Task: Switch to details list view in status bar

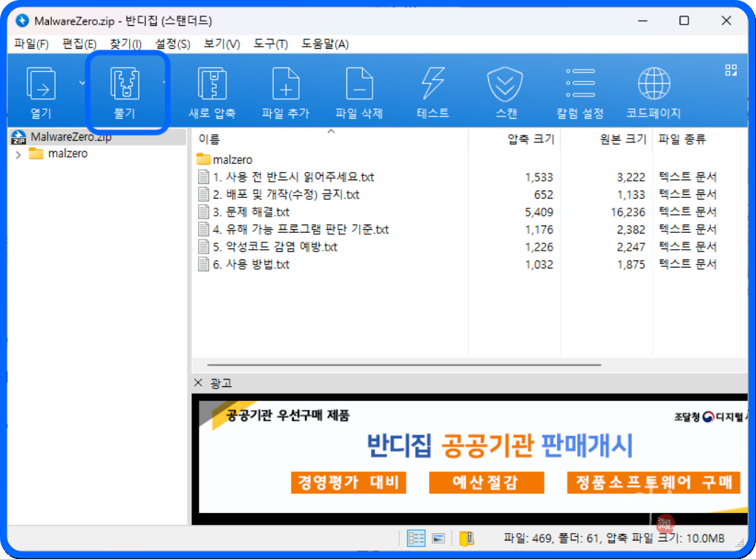Action: 416,537
